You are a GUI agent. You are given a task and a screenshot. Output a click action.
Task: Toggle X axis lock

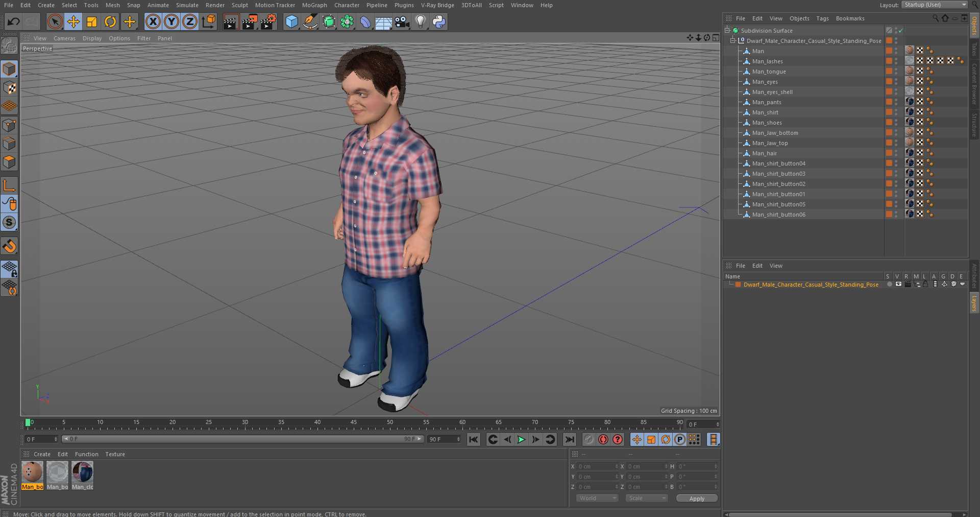(x=153, y=21)
